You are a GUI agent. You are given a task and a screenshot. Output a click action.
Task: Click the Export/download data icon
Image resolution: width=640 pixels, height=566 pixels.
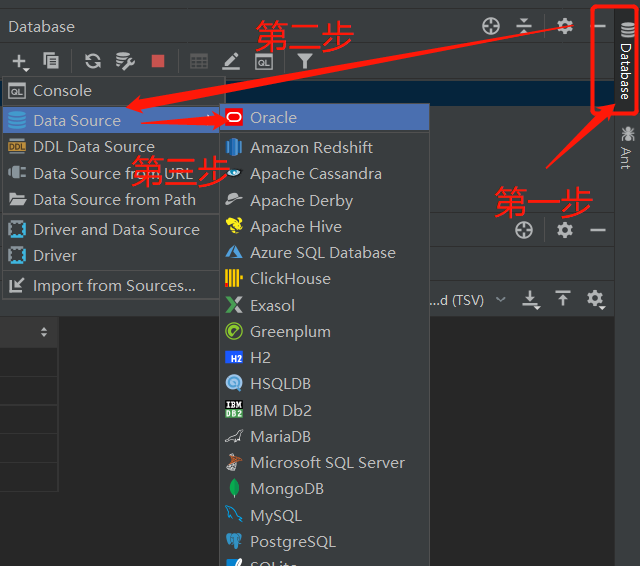(531, 300)
